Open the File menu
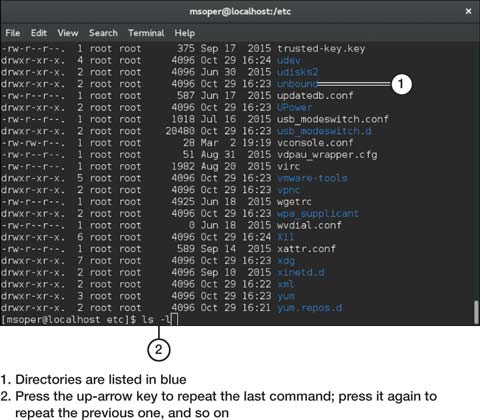The width and height of the screenshot is (480, 420). tap(13, 33)
